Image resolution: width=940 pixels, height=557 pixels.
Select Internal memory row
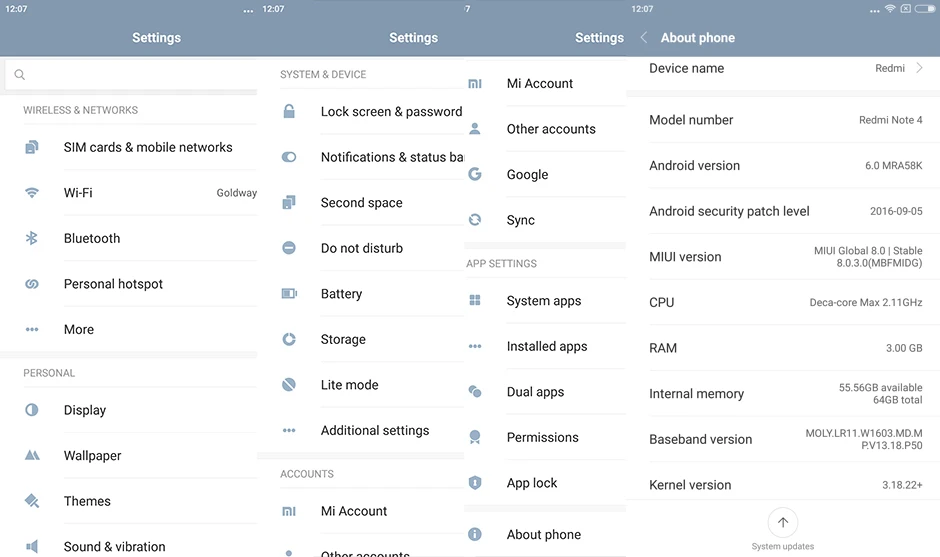(x=783, y=393)
